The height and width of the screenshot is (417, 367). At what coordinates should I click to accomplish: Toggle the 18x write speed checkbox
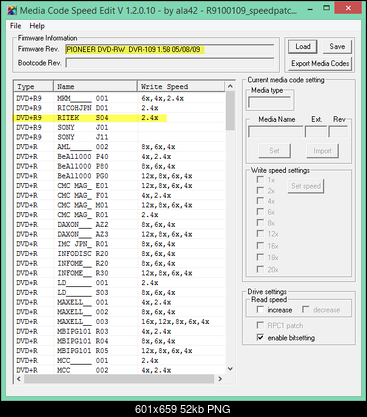[x=260, y=257]
